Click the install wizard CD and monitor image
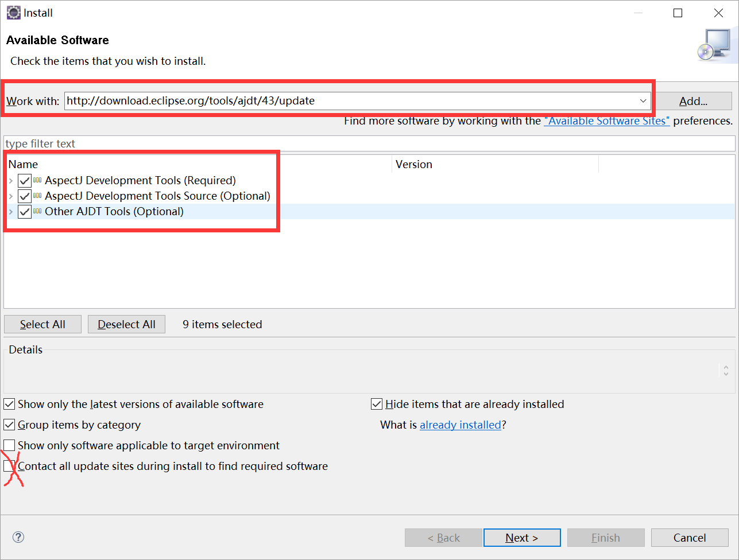This screenshot has height=560, width=739. coord(713,45)
